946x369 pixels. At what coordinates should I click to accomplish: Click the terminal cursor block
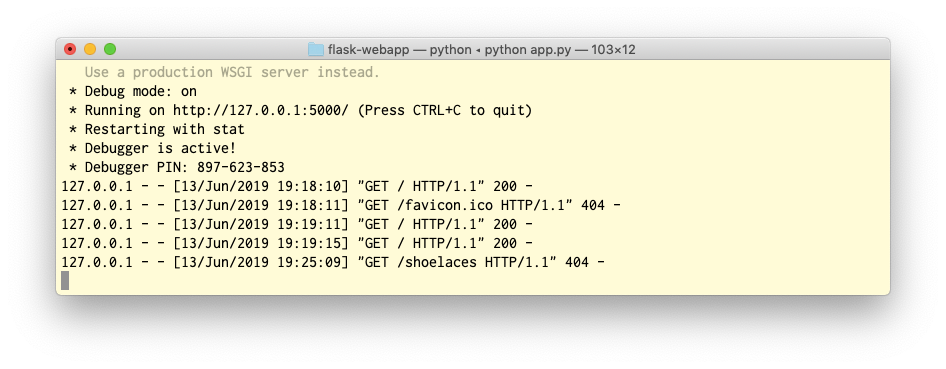click(65, 280)
